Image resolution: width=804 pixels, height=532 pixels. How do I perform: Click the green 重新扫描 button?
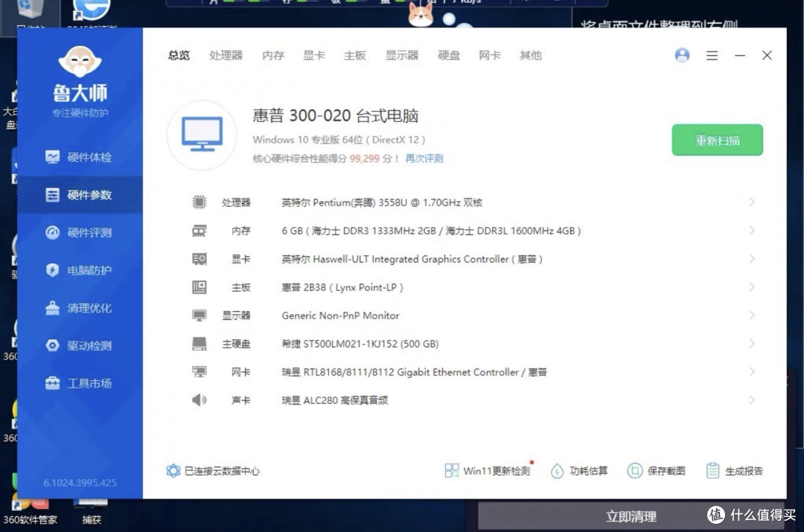[718, 140]
